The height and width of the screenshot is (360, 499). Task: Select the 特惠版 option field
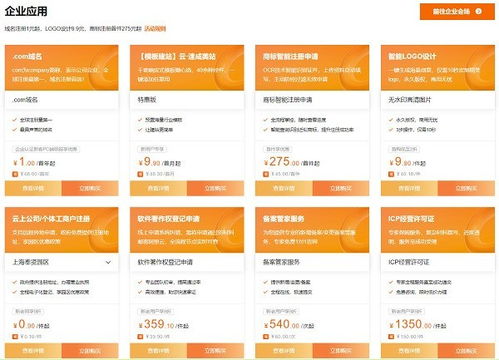187,100
